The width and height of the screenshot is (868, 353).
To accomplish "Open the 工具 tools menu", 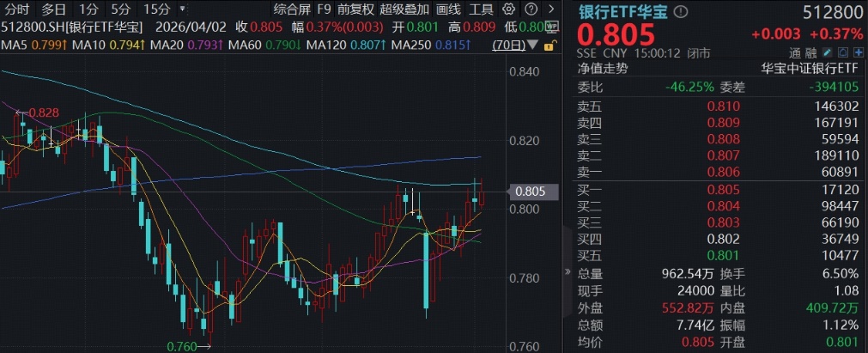I will tap(481, 10).
